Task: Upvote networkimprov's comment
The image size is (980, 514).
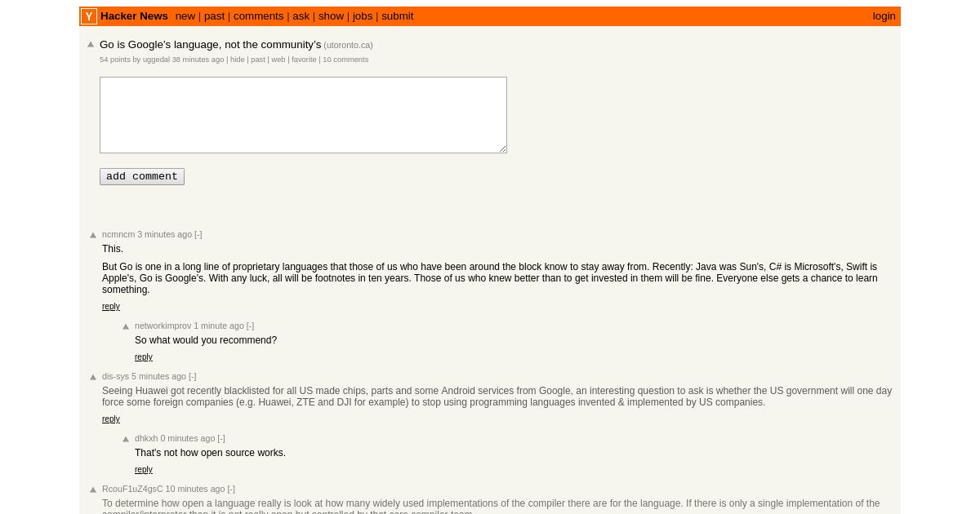Action: coord(126,326)
